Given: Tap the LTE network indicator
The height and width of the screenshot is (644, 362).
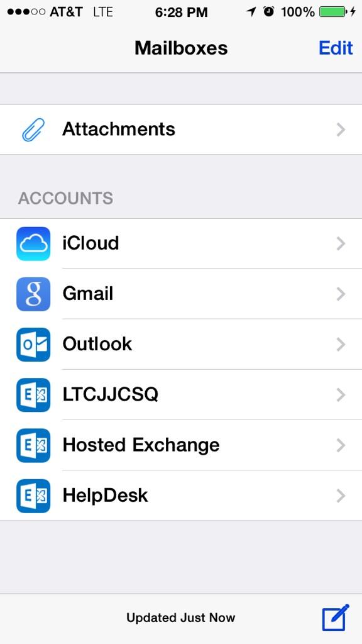Looking at the screenshot, I should [x=103, y=12].
